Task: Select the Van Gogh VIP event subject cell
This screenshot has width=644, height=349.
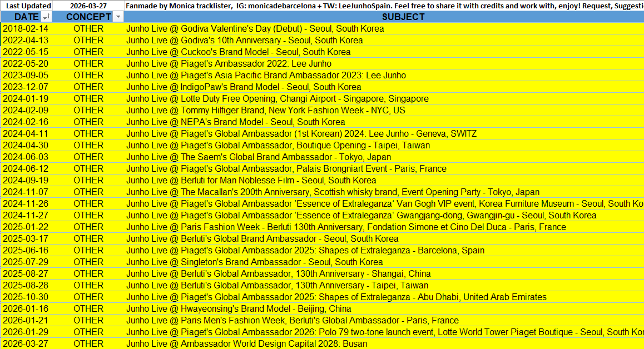Action: point(384,203)
